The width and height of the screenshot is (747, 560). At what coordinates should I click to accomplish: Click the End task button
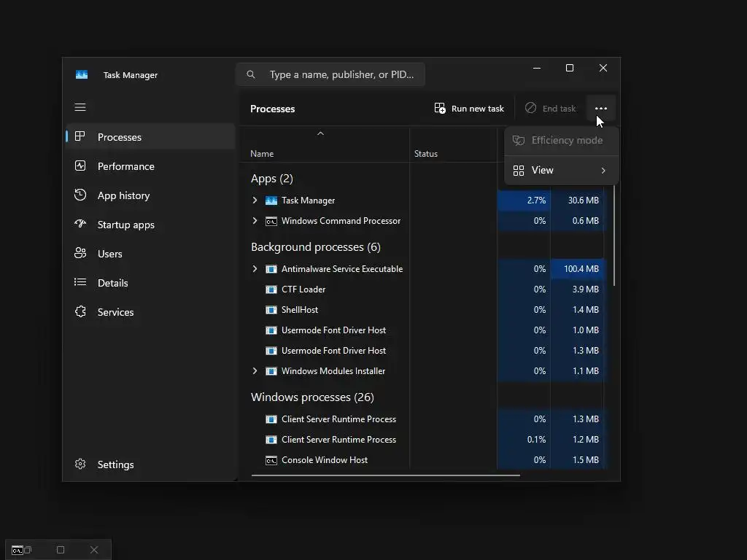click(x=551, y=109)
